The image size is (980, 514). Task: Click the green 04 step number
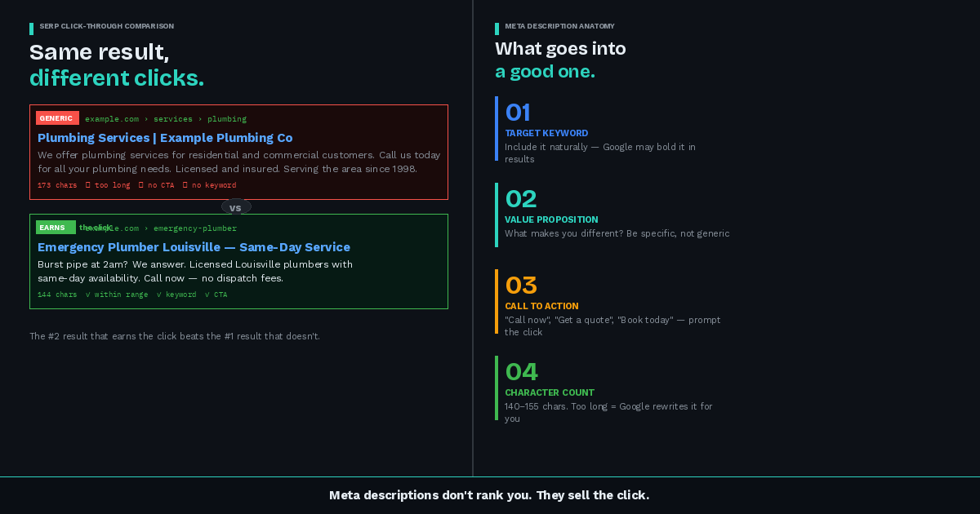[x=521, y=372]
